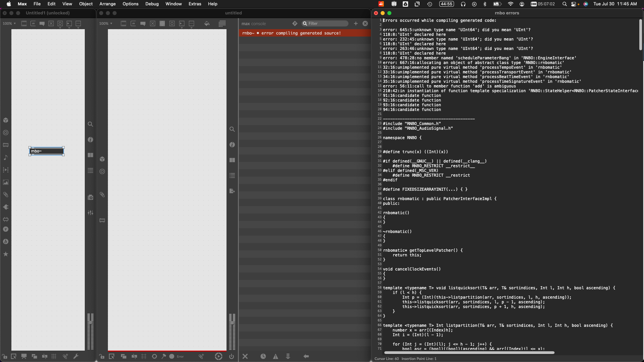Click the plus button beside the console filter
644x362 pixels.
(356, 23)
